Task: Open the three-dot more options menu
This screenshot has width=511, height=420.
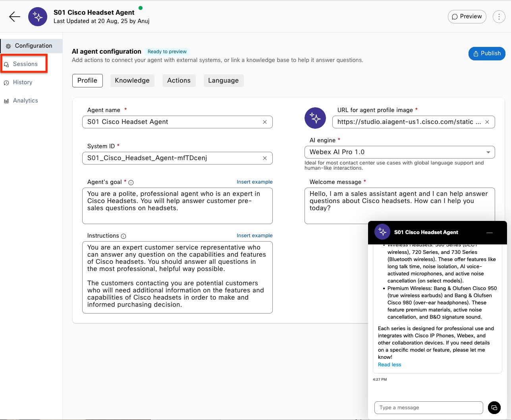Action: pos(499,17)
